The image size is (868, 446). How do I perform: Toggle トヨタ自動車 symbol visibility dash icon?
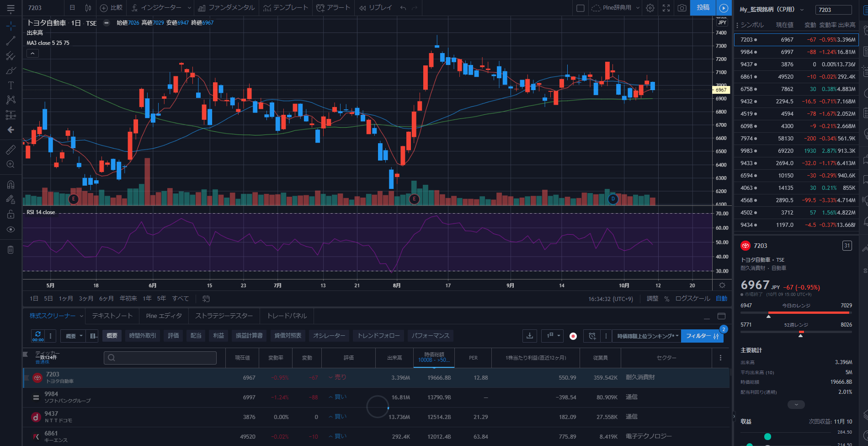[107, 23]
